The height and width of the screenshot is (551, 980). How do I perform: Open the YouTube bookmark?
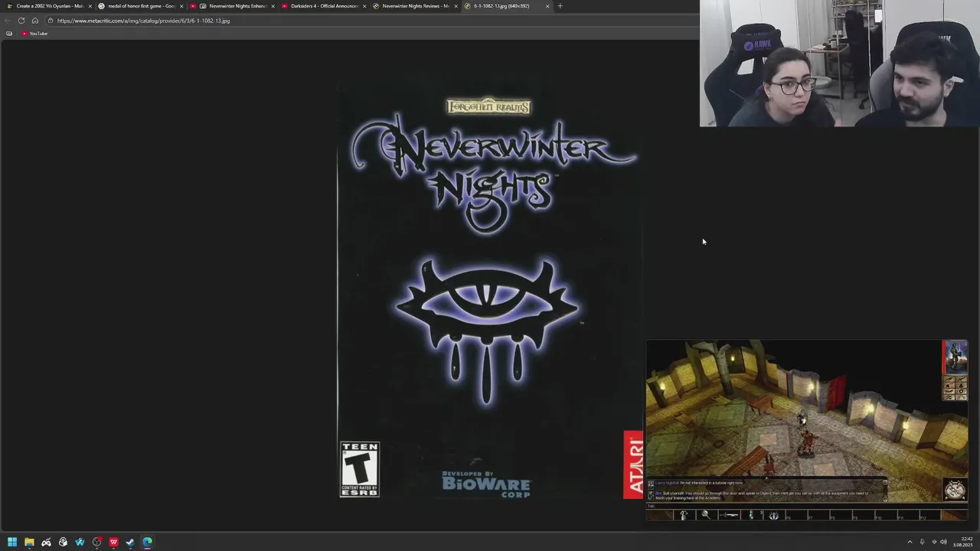(34, 34)
